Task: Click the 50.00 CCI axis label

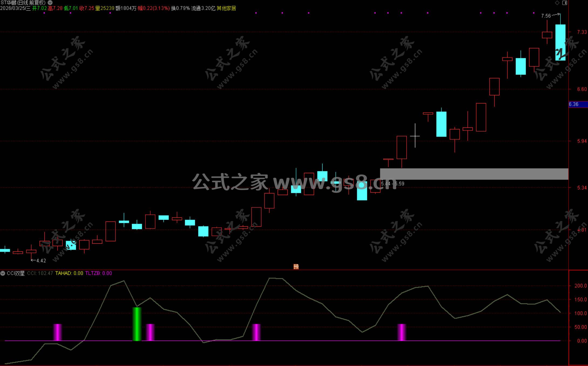Action: [x=581, y=327]
